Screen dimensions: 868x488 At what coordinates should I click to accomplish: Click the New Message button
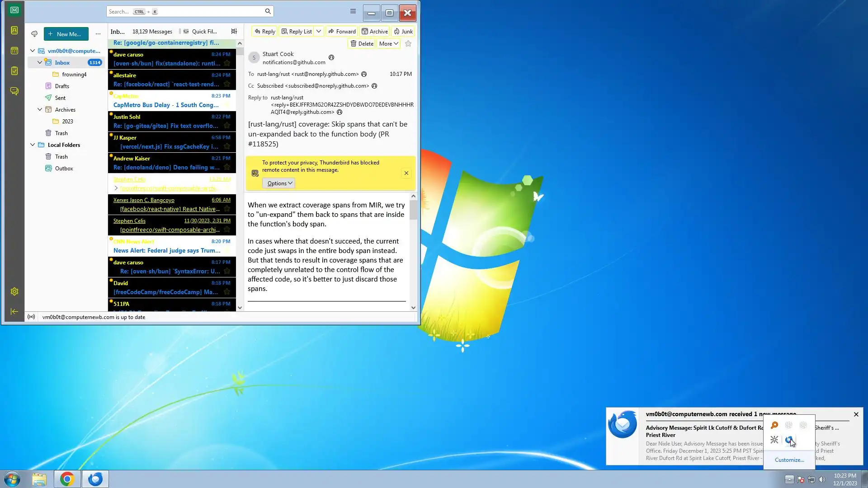click(x=66, y=34)
